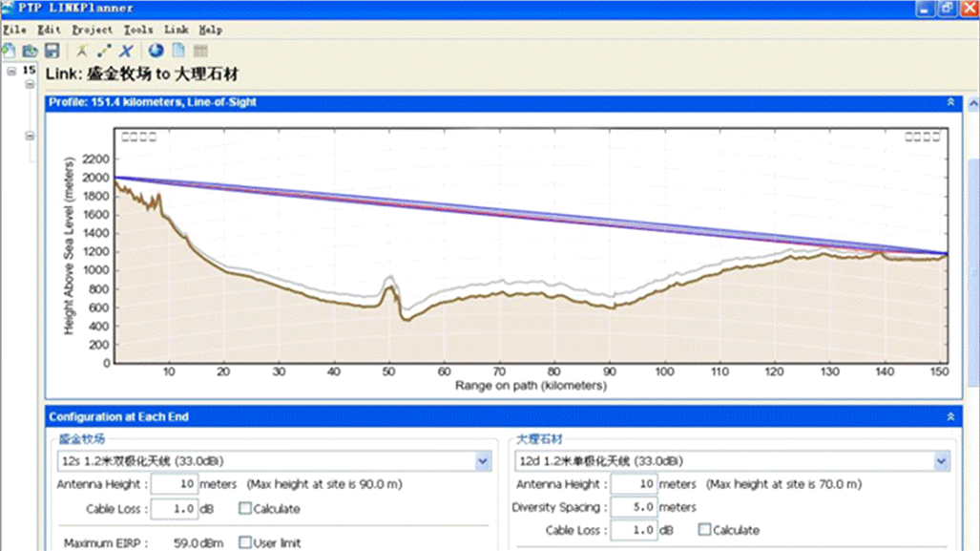
Task: Open the 12d 1.2米 antenna dropdown
Action: (x=941, y=461)
